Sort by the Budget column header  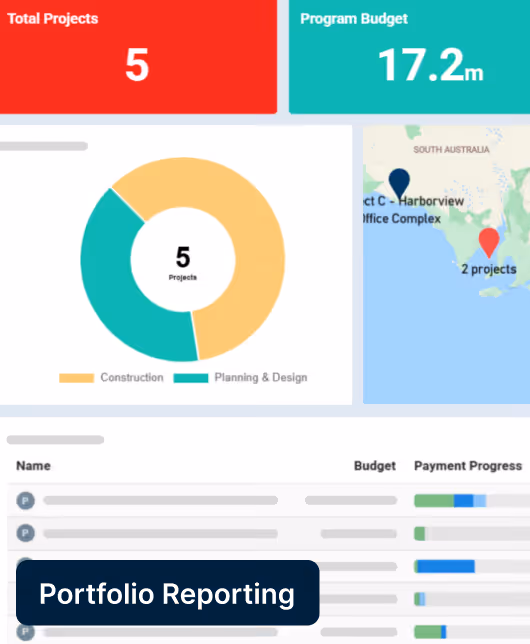(x=375, y=466)
